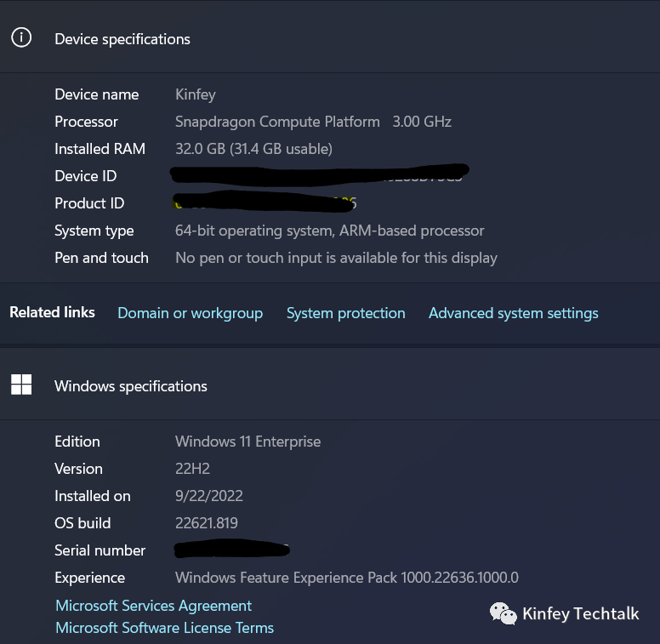Click the Installed RAM label
660x644 pixels.
[x=100, y=149]
